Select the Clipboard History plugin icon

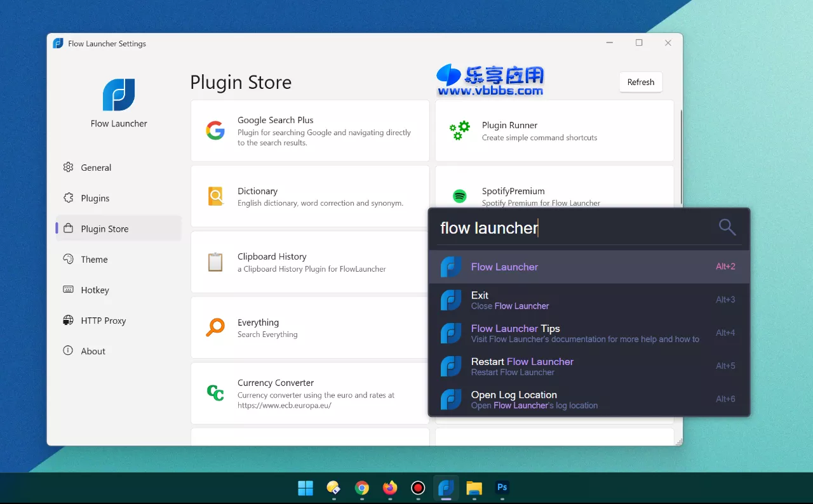point(215,262)
